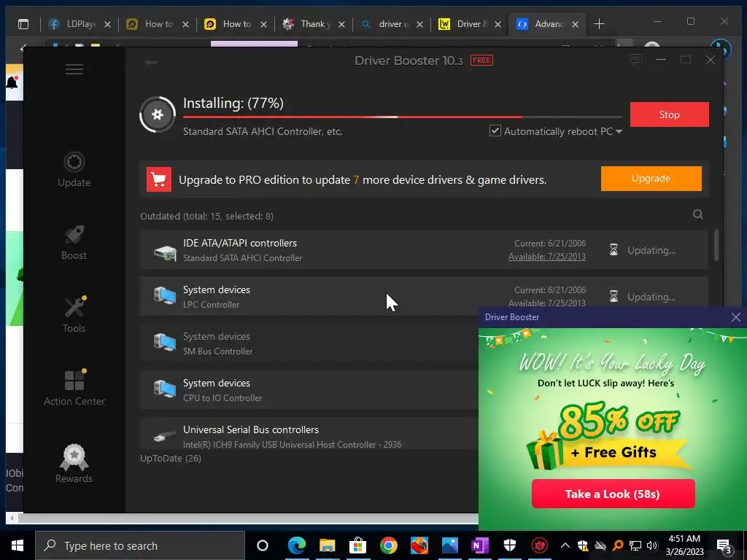The height and width of the screenshot is (560, 747).
Task: Click the red shopping cart icon
Action: tap(158, 179)
